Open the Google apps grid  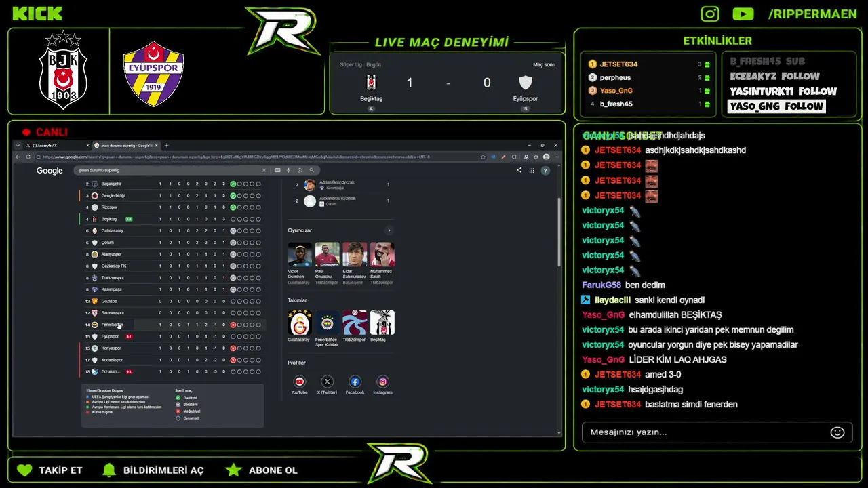pyautogui.click(x=532, y=171)
